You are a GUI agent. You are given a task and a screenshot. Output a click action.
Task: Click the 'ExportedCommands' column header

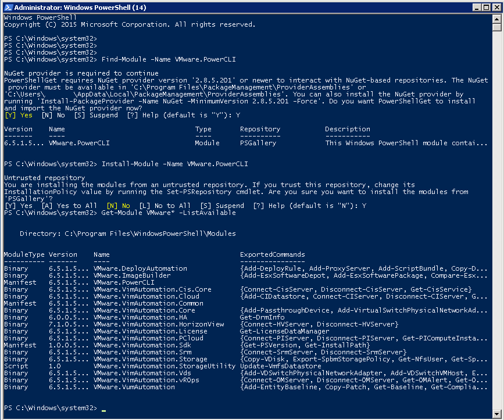tap(272, 254)
